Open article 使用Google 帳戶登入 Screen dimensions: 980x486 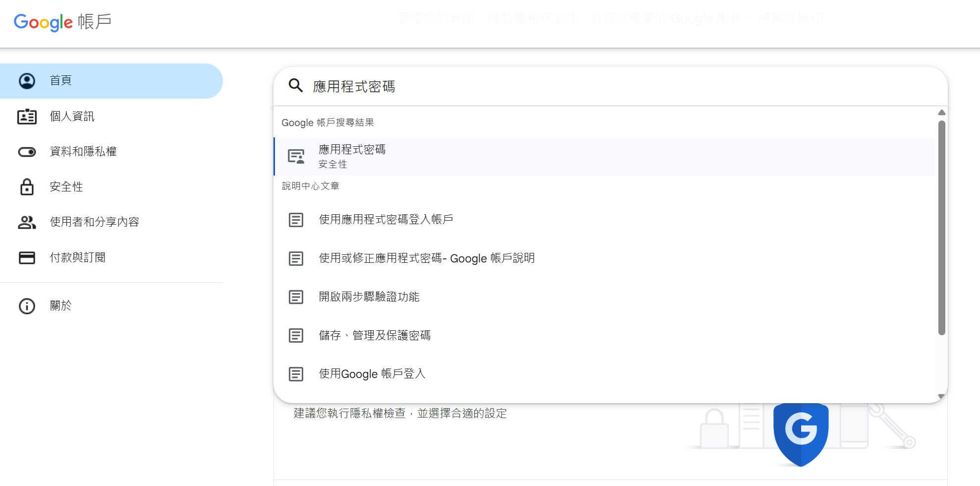tap(605, 374)
